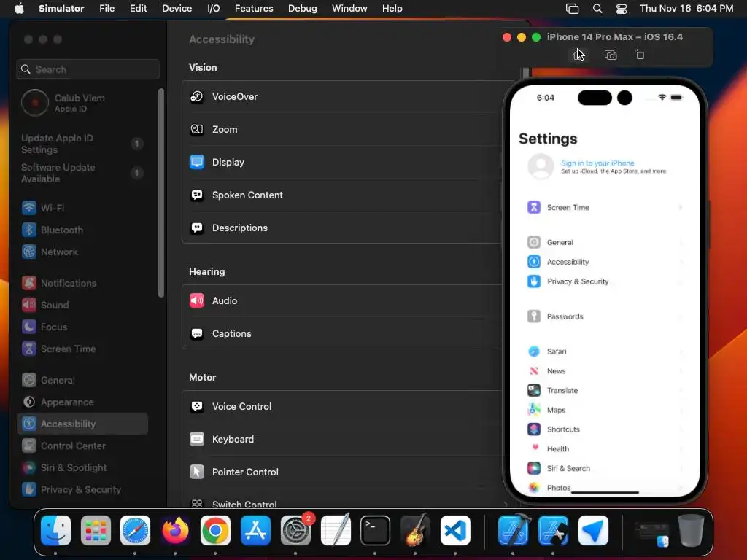
Task: Open the I/O menu
Action: [214, 9]
